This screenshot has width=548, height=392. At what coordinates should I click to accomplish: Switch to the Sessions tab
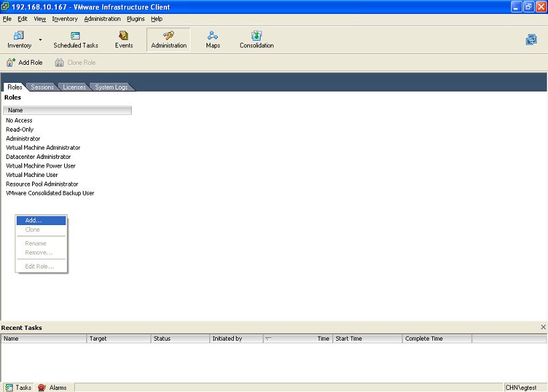click(x=42, y=87)
